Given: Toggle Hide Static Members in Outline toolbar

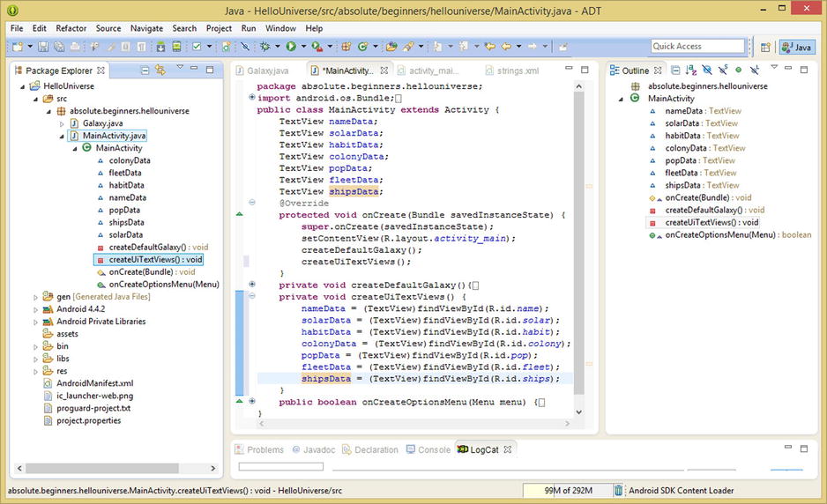Looking at the screenshot, I should (724, 70).
